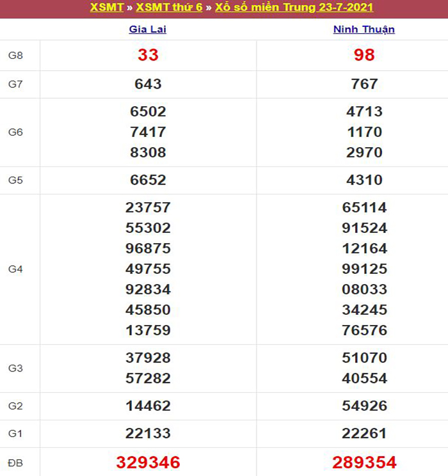Select Ninh Thuận G7 number 767

(x=364, y=84)
